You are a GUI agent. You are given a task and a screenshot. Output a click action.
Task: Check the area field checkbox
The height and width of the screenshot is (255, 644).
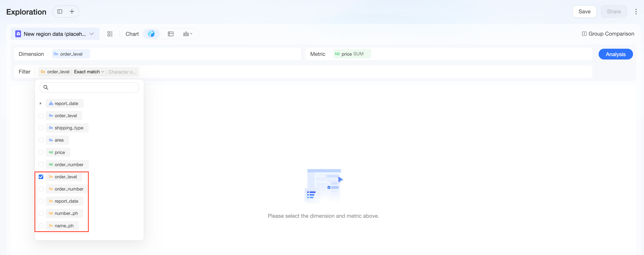tap(41, 140)
